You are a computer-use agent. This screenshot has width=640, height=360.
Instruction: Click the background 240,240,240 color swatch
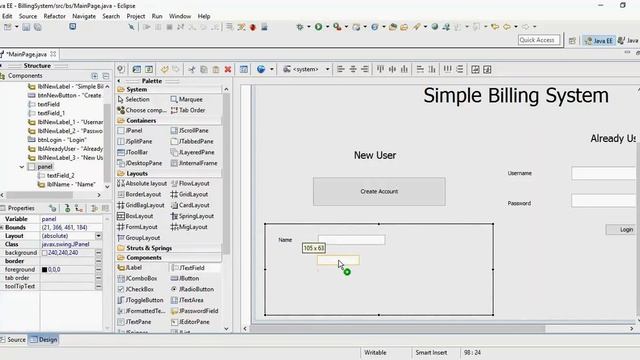coord(44,253)
